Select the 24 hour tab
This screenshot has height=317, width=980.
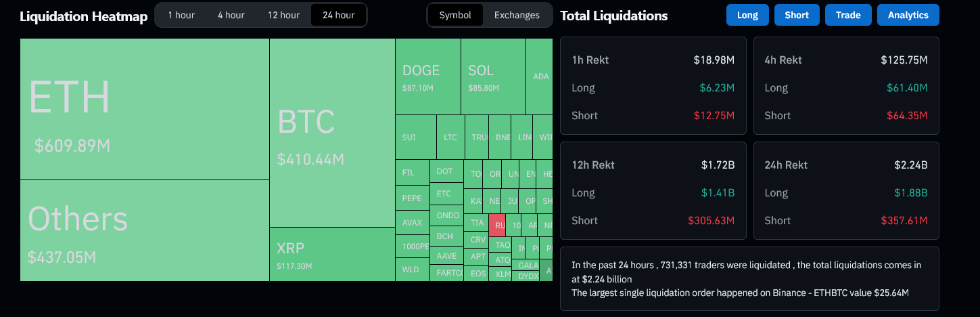point(338,15)
